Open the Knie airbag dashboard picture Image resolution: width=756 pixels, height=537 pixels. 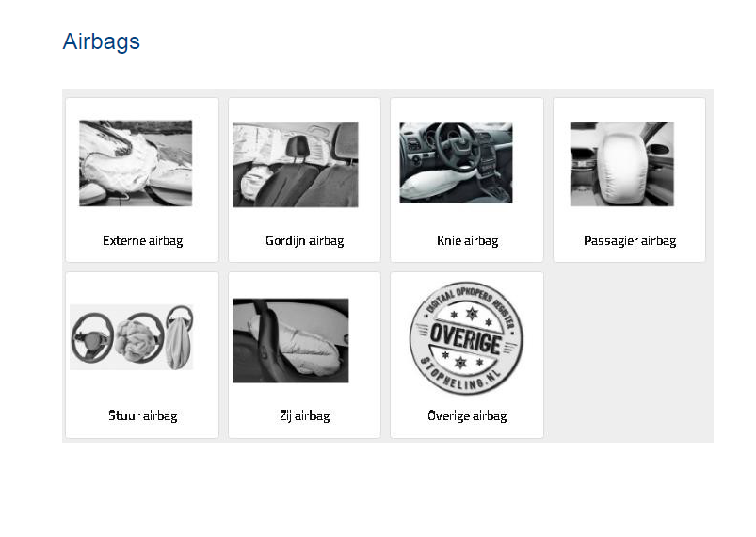456,163
